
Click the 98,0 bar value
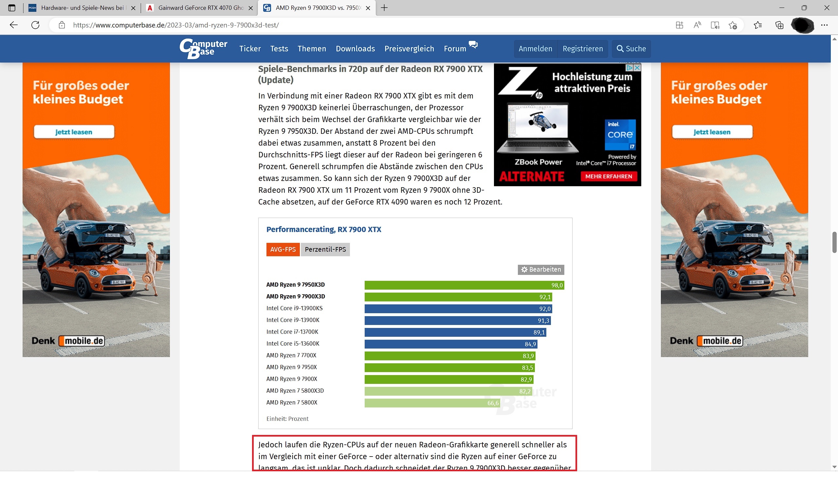[557, 285]
